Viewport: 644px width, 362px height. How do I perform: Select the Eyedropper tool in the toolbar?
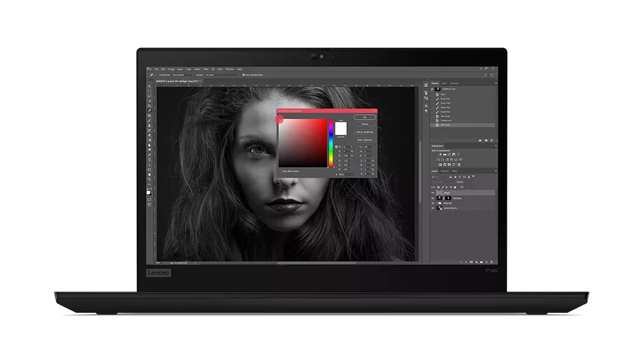[149, 110]
